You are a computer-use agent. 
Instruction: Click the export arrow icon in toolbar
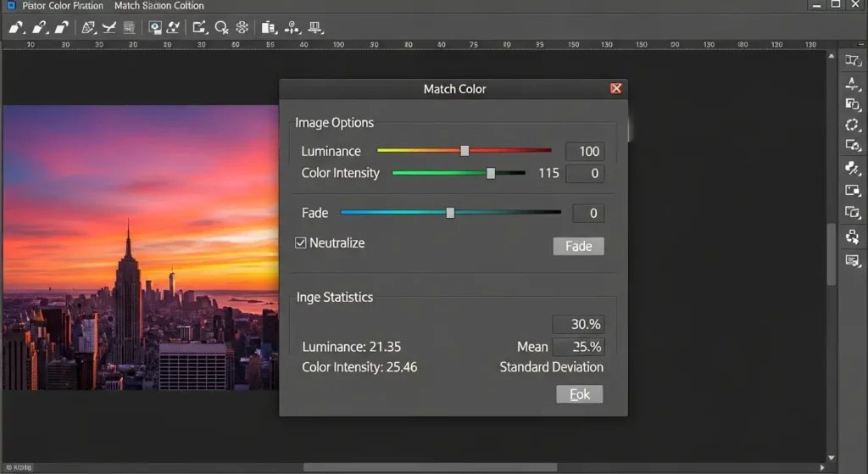tap(198, 27)
